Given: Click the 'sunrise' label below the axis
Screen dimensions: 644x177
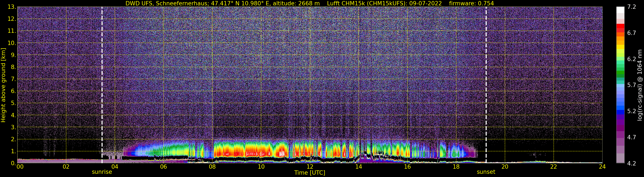Looking at the screenshot, I should (102, 172).
